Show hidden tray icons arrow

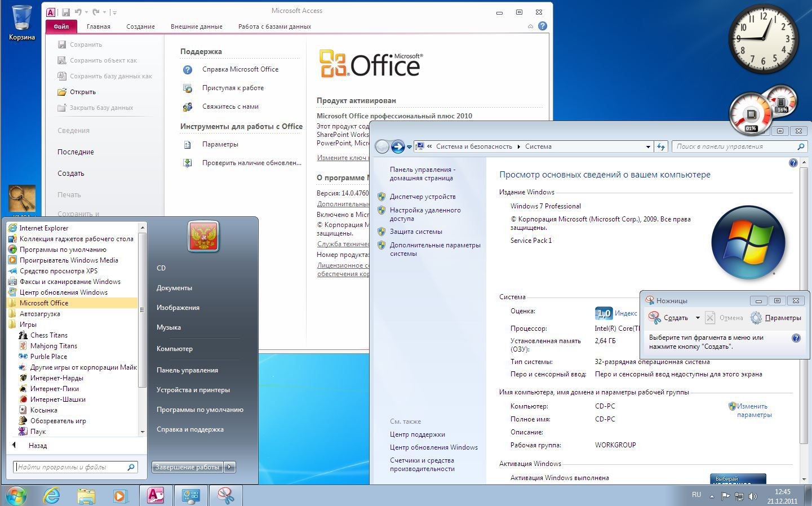point(712,496)
